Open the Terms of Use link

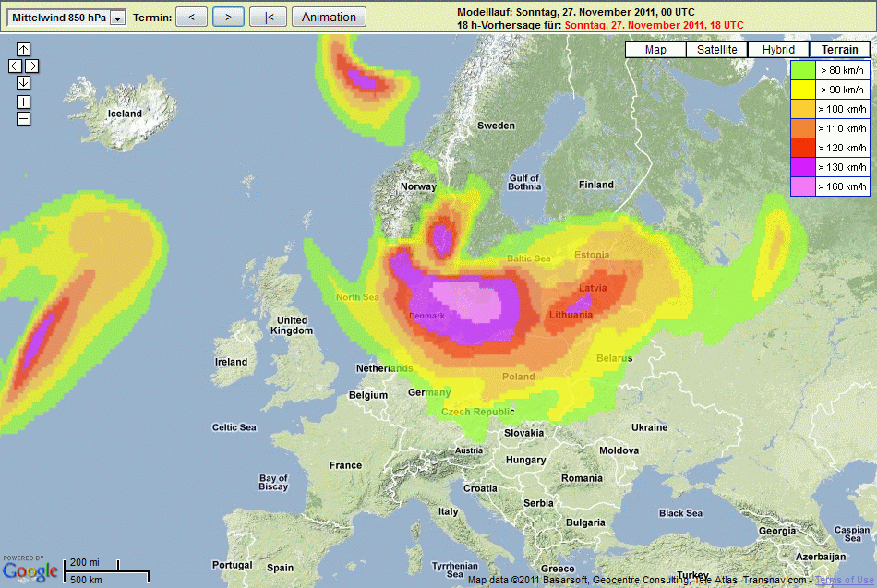843,580
